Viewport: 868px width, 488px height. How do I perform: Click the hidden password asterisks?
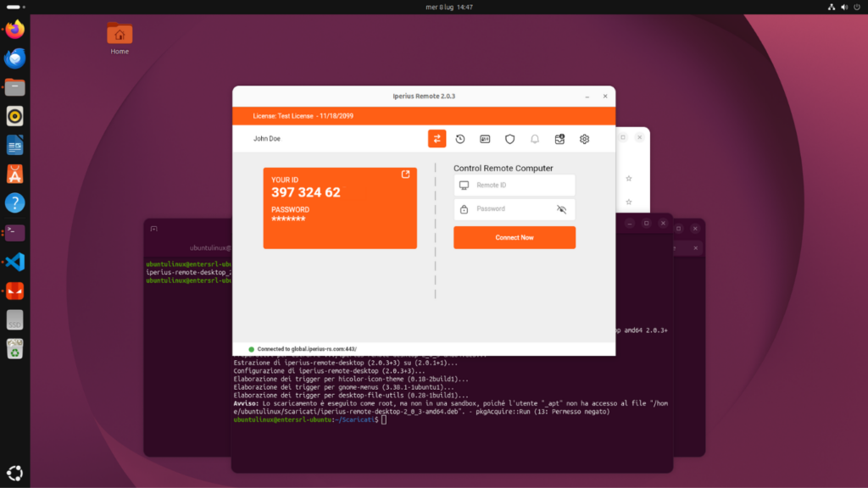click(x=288, y=219)
